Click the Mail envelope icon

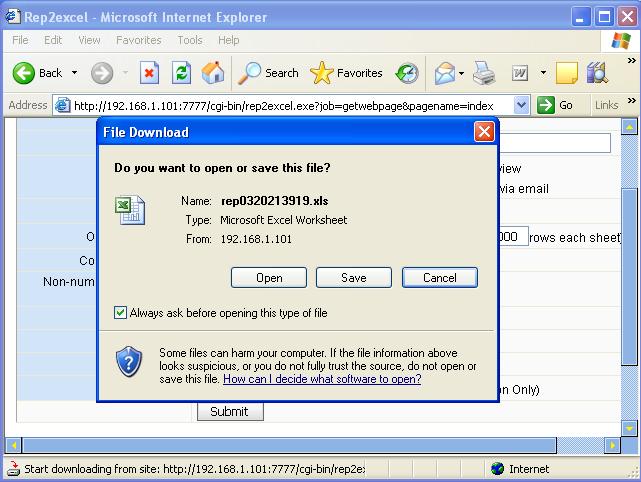pyautogui.click(x=445, y=73)
